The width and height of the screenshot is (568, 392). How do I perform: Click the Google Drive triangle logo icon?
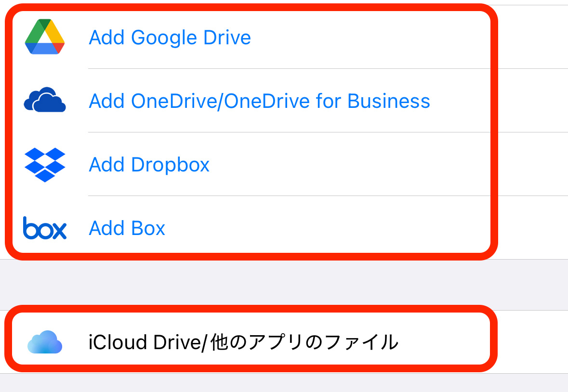[x=45, y=37]
